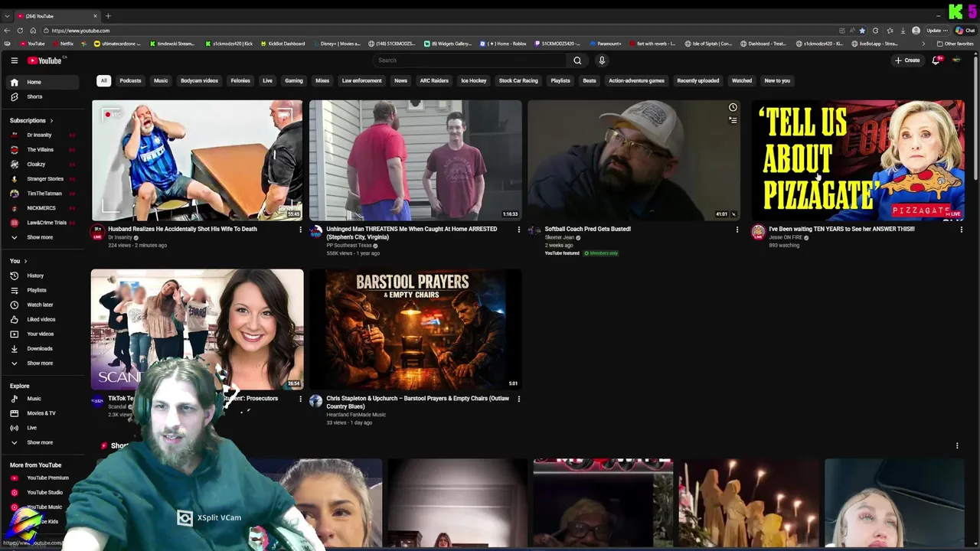Open History in the sidebar
The image size is (980, 551).
click(x=44, y=275)
